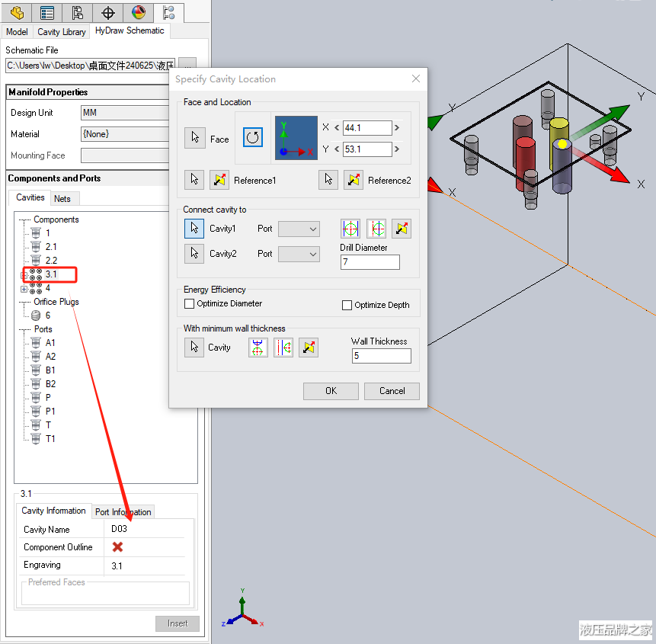Click the rotate face orientation icon
Viewport: 656px width, 644px height.
pyautogui.click(x=253, y=138)
